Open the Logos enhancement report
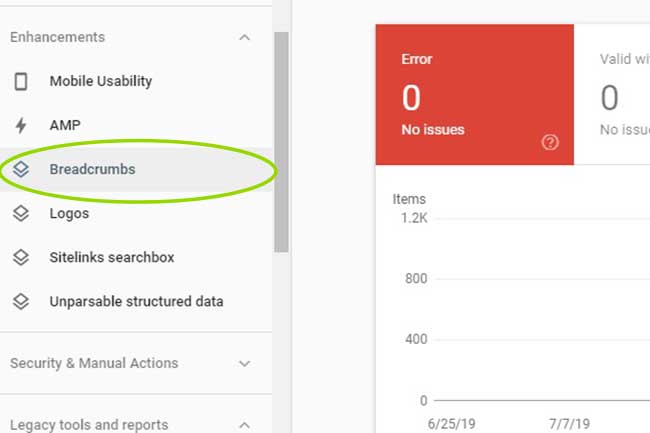The image size is (650, 433). pyautogui.click(x=69, y=213)
